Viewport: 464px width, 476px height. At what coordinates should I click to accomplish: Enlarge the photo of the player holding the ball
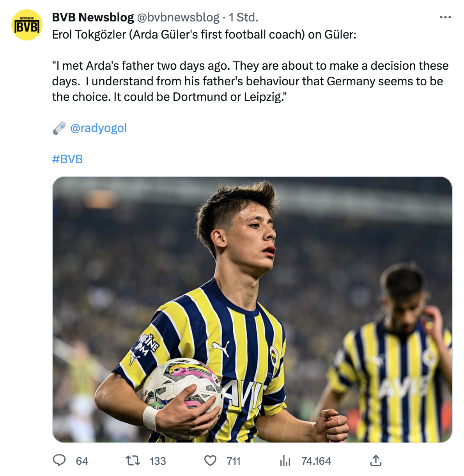252,309
